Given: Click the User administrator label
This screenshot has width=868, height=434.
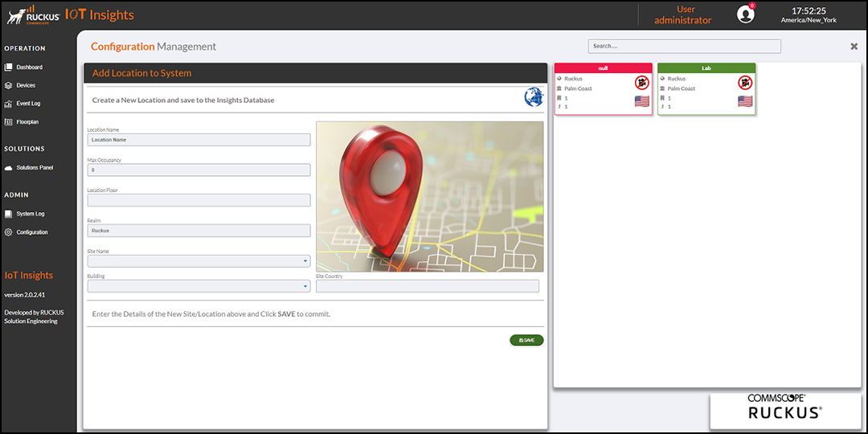Looking at the screenshot, I should pyautogui.click(x=682, y=14).
